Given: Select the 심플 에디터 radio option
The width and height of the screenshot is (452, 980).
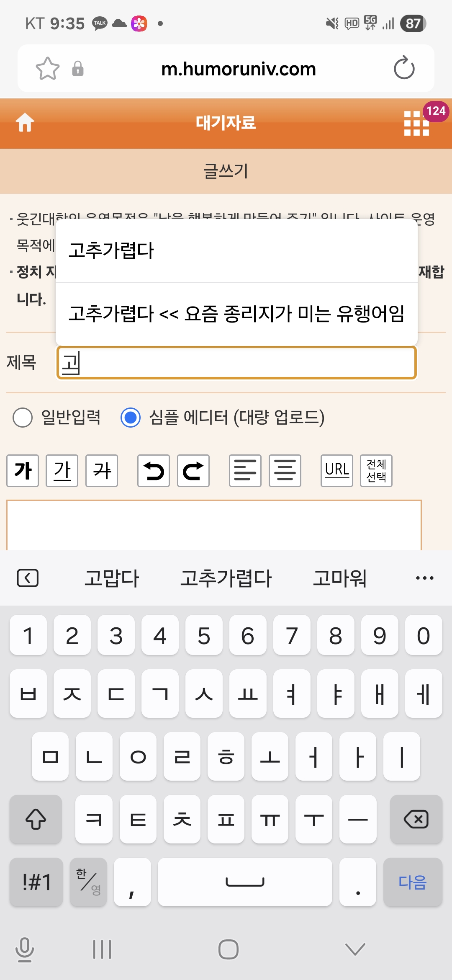Looking at the screenshot, I should tap(131, 418).
